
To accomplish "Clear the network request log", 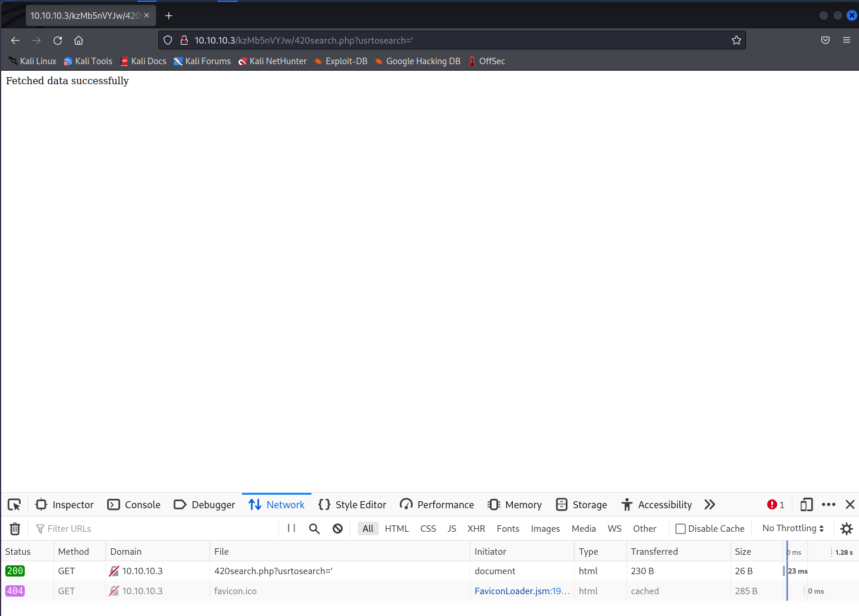I will tap(15, 529).
